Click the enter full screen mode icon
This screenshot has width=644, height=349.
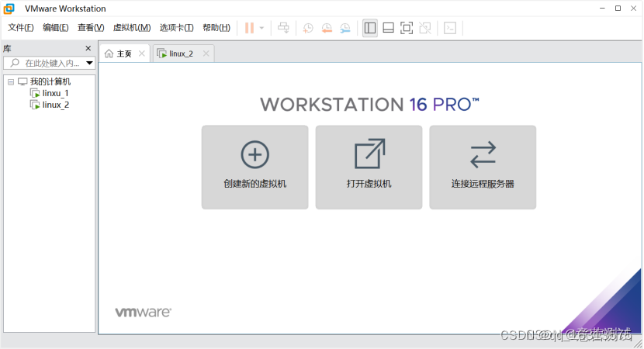coord(407,28)
